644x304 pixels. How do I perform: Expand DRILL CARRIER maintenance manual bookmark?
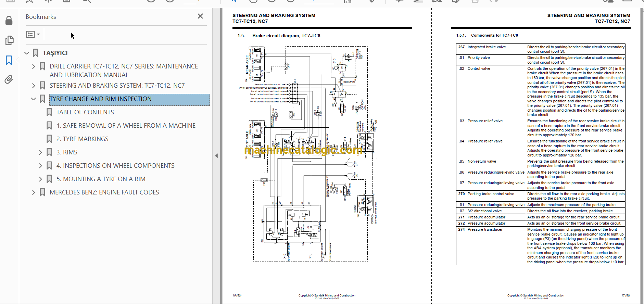[x=34, y=66]
